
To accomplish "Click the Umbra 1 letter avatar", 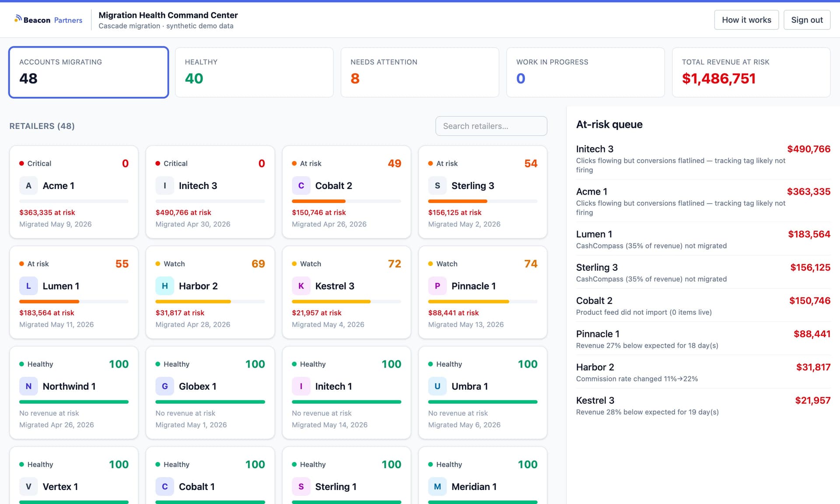I will (437, 386).
